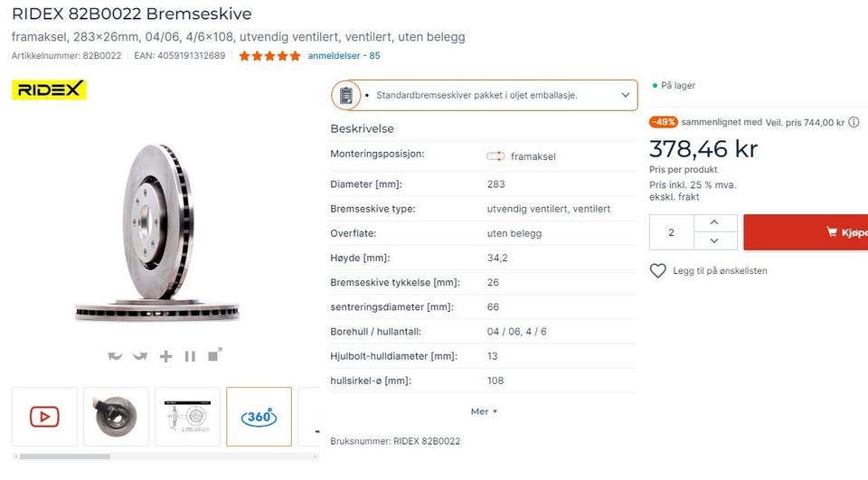The image size is (868, 480).
Task: Click the RIDEX brand logo
Action: (49, 89)
